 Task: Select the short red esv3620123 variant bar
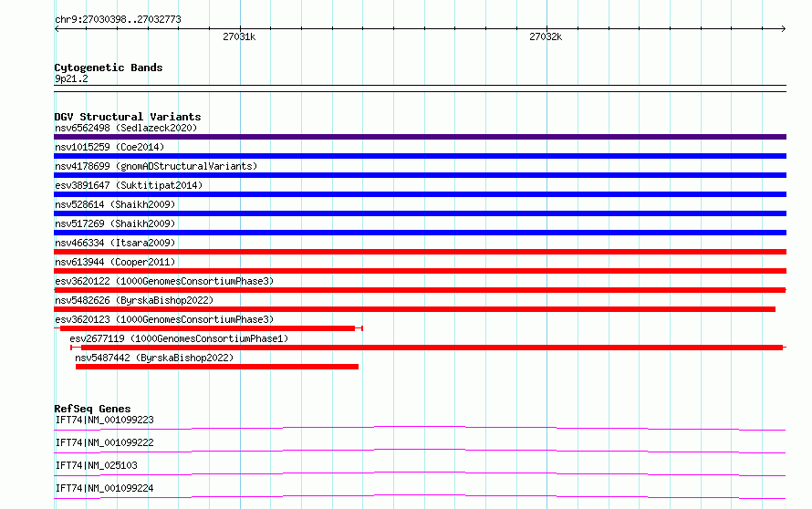(x=208, y=328)
